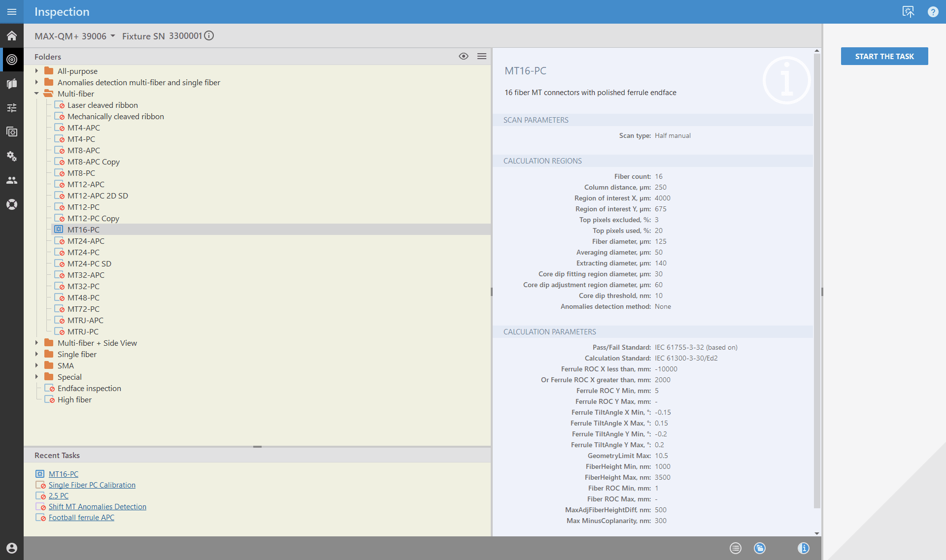Click the info icon in bottom bar
The height and width of the screenshot is (560, 946).
tap(803, 548)
